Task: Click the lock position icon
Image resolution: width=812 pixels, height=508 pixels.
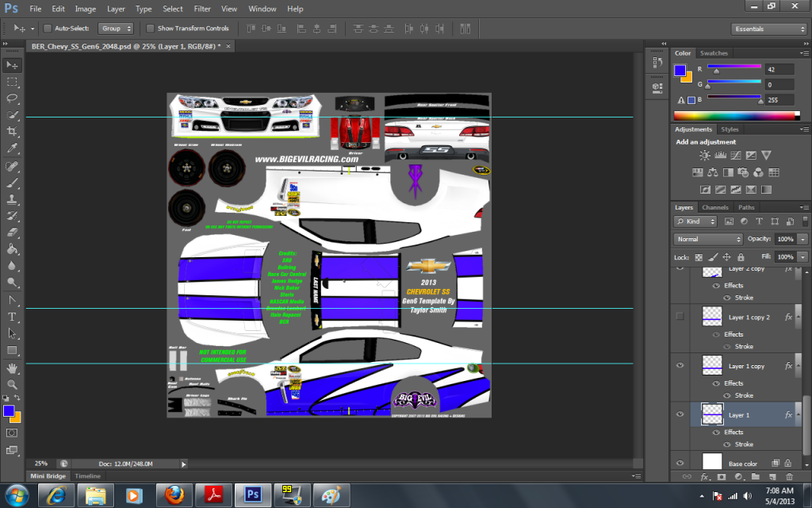Action: (726, 257)
